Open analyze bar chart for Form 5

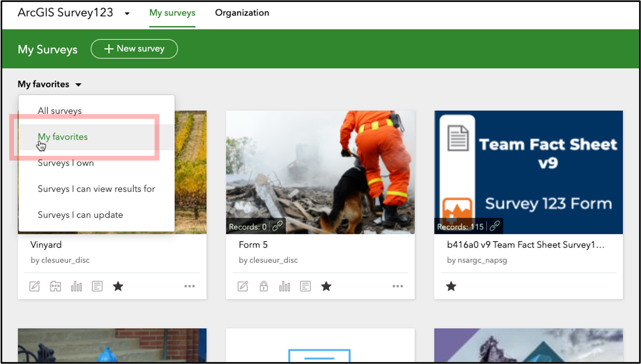[285, 286]
